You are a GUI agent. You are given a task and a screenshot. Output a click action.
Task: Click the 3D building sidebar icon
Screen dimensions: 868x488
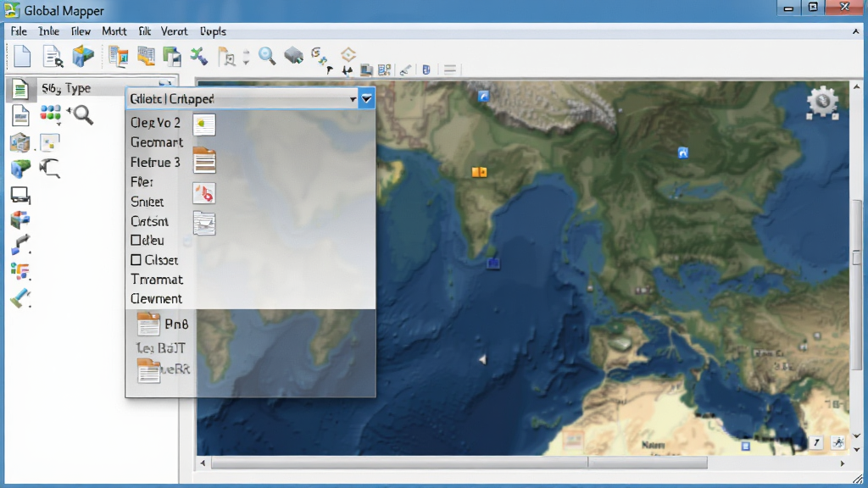[20, 142]
